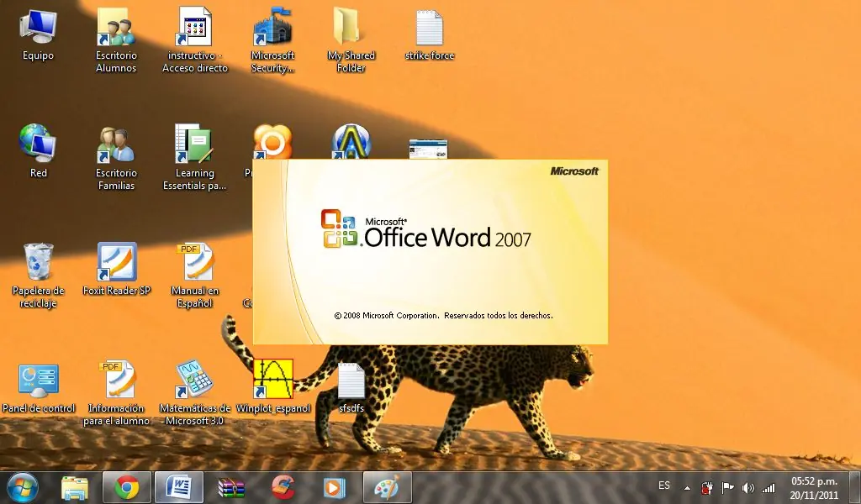Viewport: 861px width, 504px height.
Task: Click the Office Word 2007 splash logo
Action: [x=426, y=229]
